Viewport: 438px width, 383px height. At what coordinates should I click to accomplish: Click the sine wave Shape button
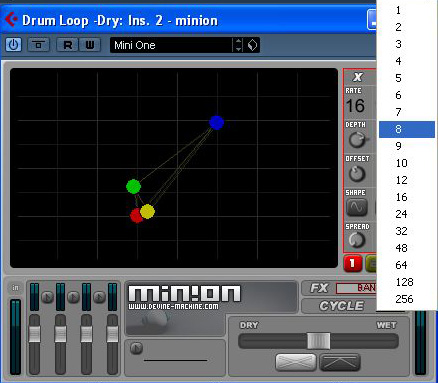(357, 207)
